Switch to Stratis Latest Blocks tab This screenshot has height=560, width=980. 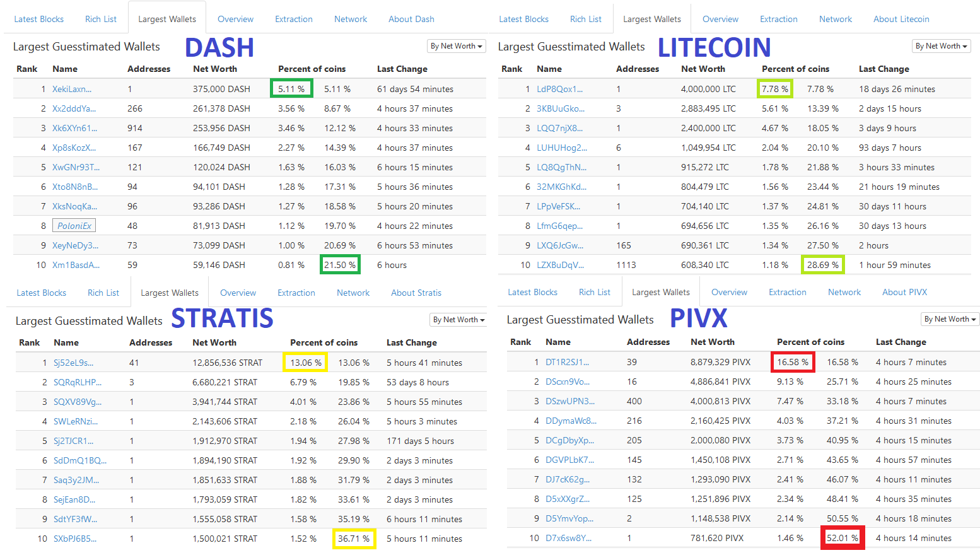(42, 293)
